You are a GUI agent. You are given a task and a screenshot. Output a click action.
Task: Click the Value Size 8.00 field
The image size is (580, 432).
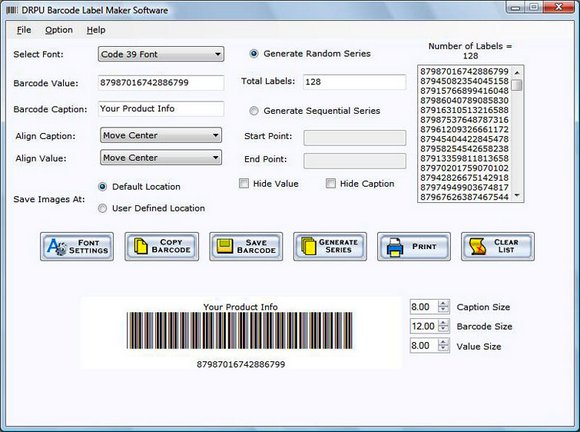pyautogui.click(x=424, y=345)
